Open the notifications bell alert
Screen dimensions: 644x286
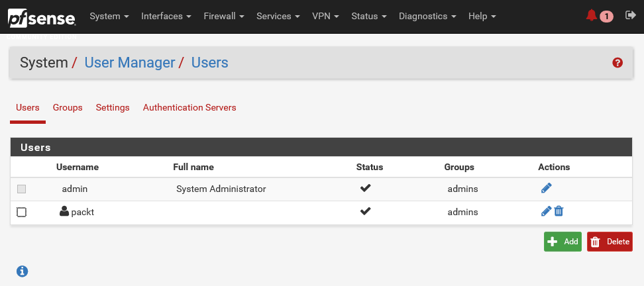(x=592, y=16)
